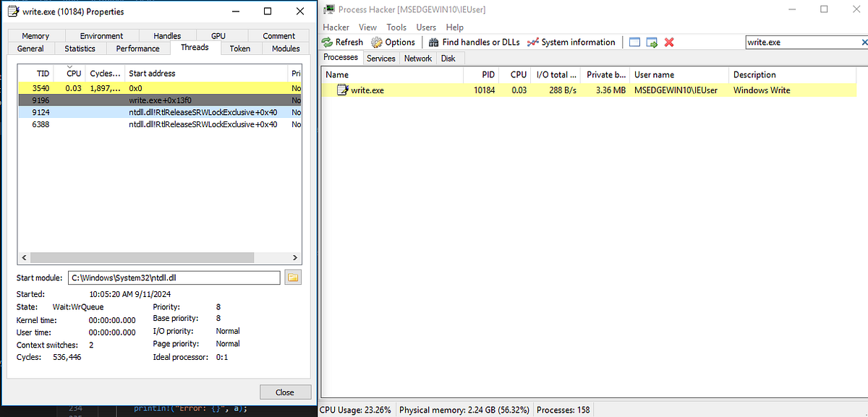Viewport: 868px width, 417px height.
Task: Switch to the Disk tab
Action: [x=448, y=59]
